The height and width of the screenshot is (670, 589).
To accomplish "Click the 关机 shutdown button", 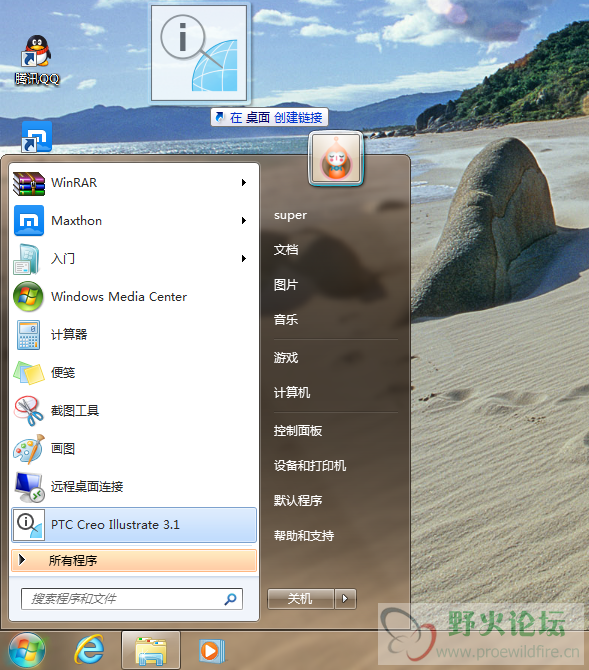I will point(301,599).
